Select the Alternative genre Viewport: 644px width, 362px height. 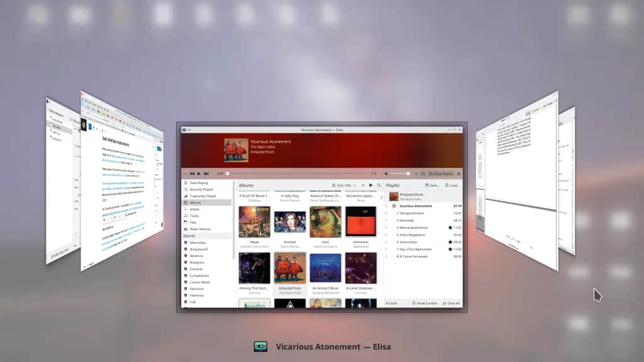pyautogui.click(x=208, y=243)
